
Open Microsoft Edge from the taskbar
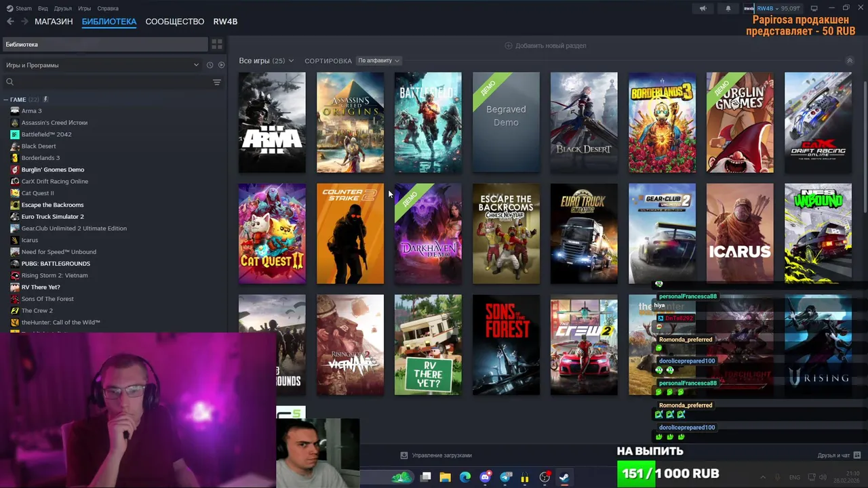465,477
